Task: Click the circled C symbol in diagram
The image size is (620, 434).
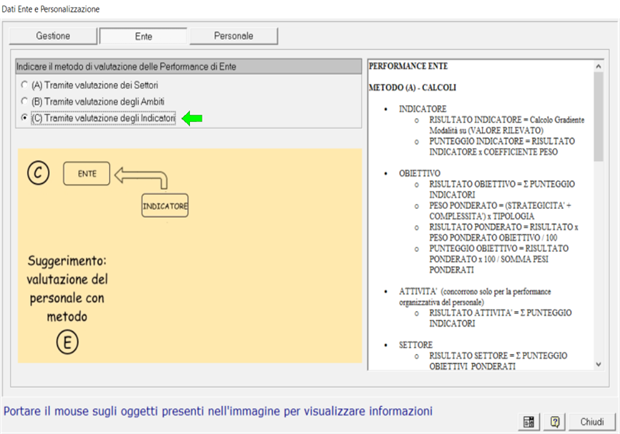Action: 38,174
